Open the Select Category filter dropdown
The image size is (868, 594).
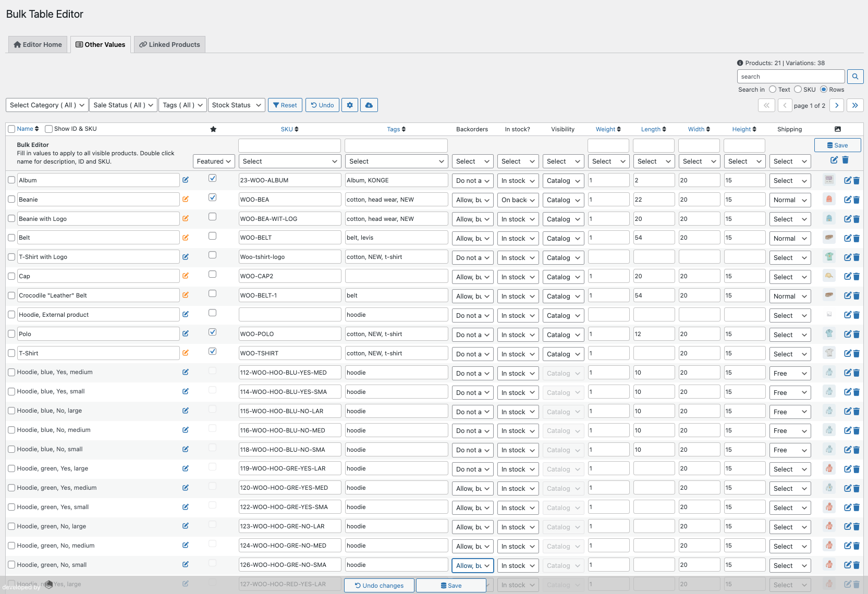coord(46,105)
